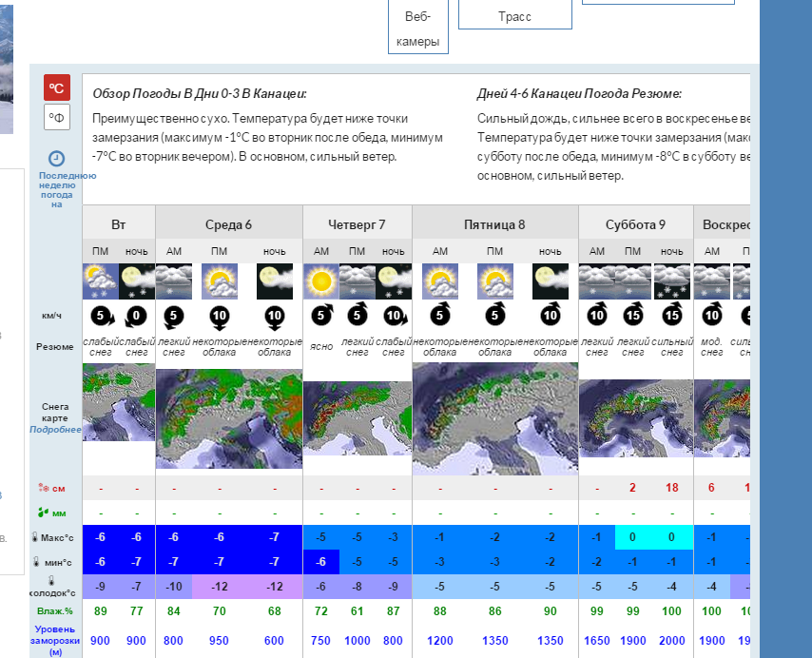
Task: Click Суббота 9 night wind 15 icon
Action: coord(672,315)
